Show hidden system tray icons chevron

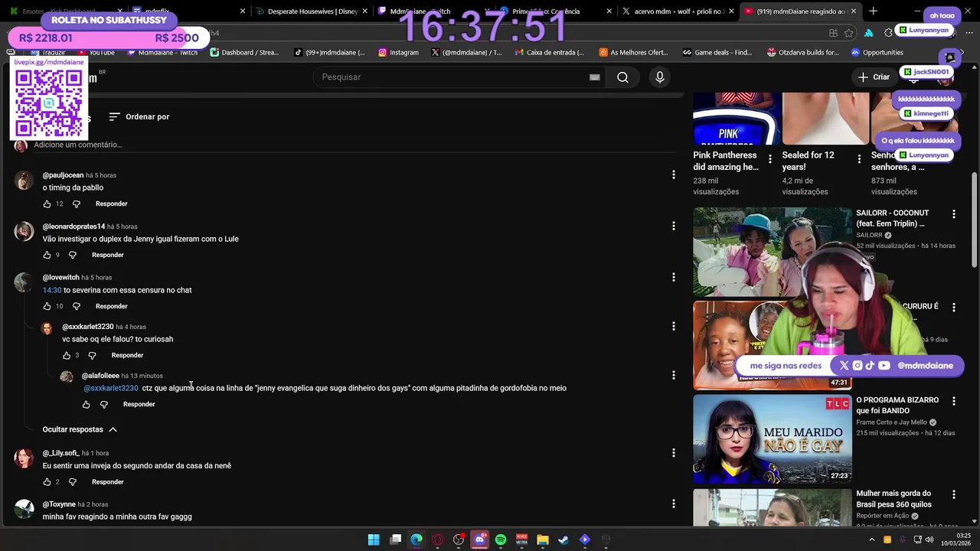coord(871,540)
